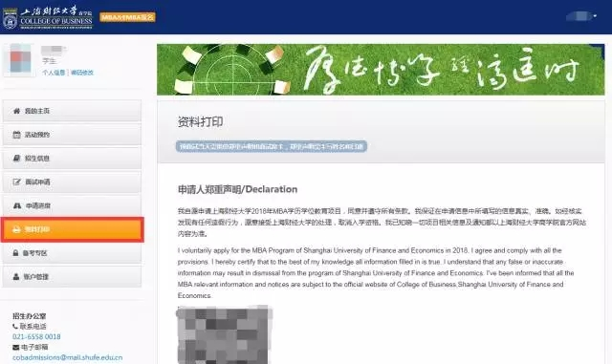Click the road icon for 申请进度
This screenshot has width=612, height=364.
click(x=17, y=205)
